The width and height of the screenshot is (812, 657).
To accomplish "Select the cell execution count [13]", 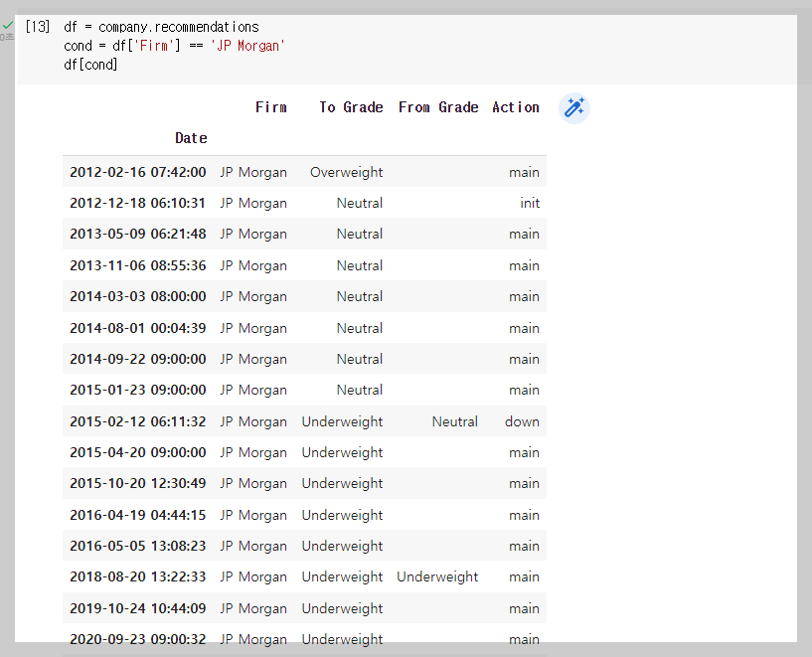I will (38, 27).
